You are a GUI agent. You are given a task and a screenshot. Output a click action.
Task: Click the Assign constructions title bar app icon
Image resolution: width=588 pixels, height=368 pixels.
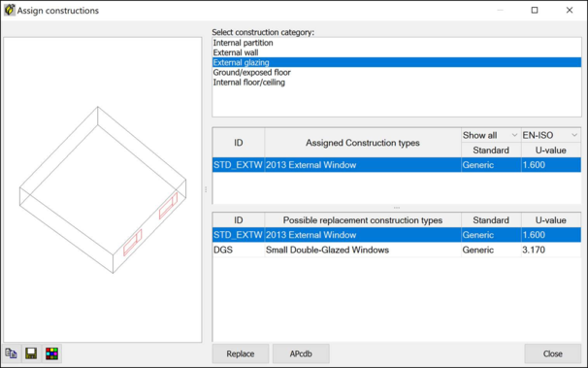click(x=9, y=10)
